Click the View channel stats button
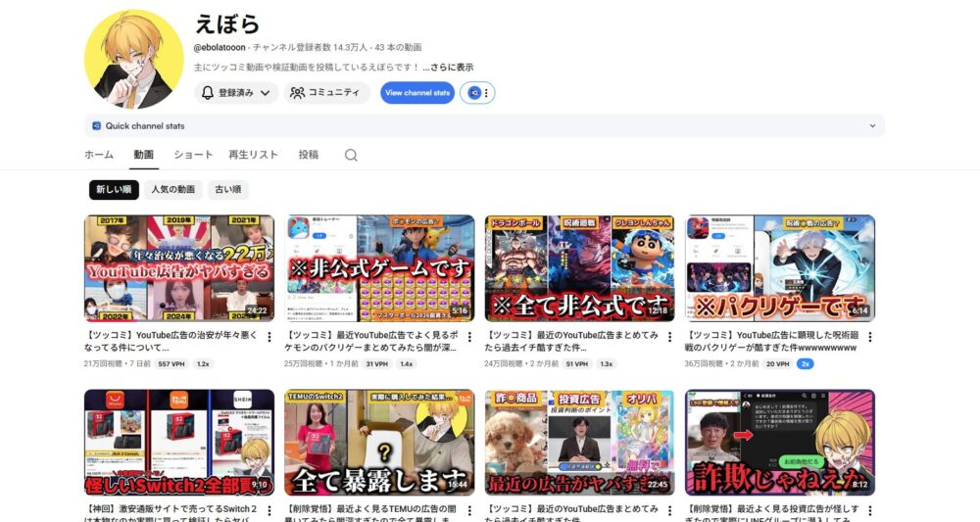The image size is (980, 522). coord(417,93)
